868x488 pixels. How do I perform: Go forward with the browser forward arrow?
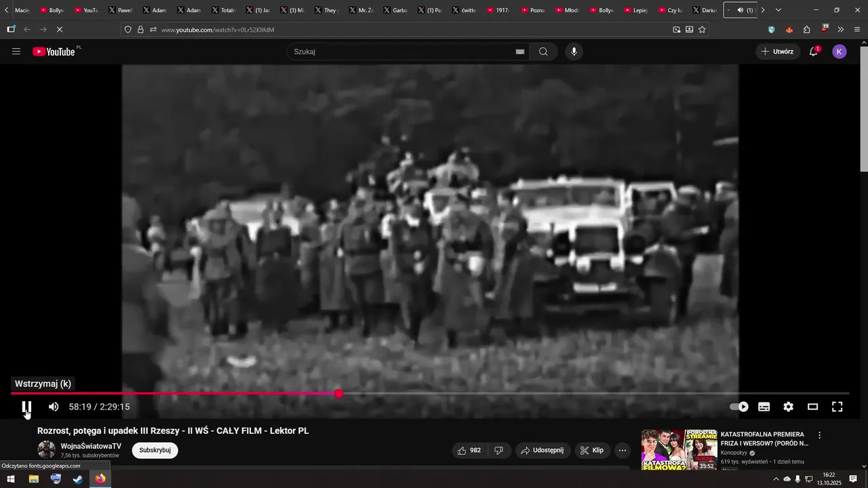pyautogui.click(x=43, y=30)
